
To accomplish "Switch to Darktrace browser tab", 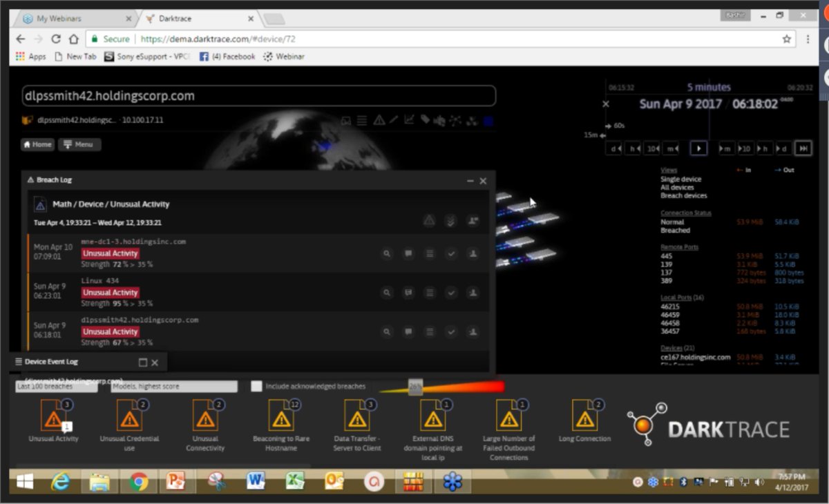I will [200, 19].
